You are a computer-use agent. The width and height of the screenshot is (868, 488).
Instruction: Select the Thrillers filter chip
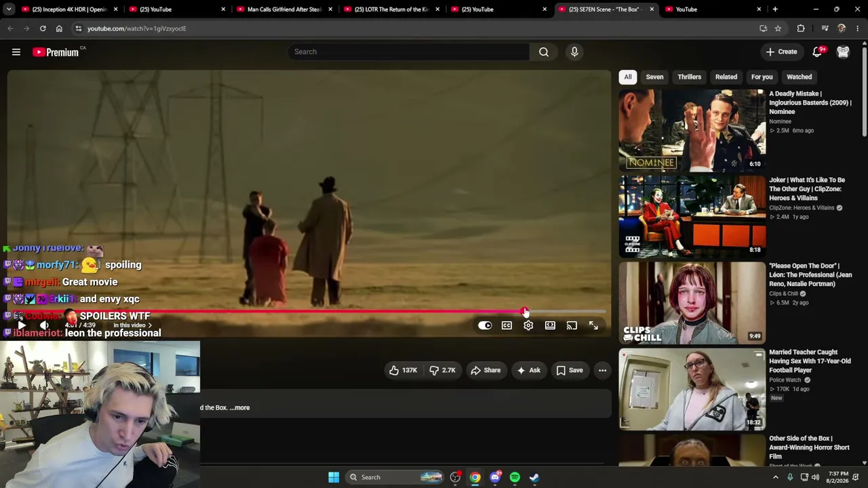coord(689,77)
